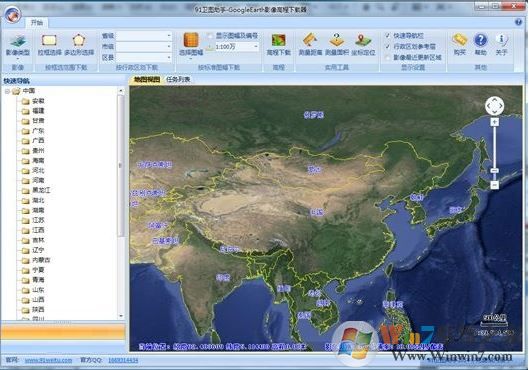Viewport: 529px width, 370px height.
Task: Click the 购买 purchase icon
Action: (460, 45)
